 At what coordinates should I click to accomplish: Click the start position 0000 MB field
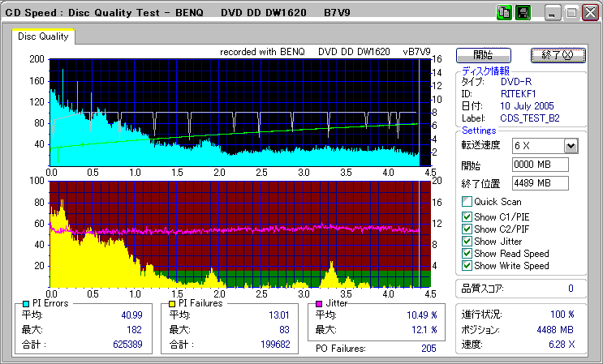[x=541, y=165]
